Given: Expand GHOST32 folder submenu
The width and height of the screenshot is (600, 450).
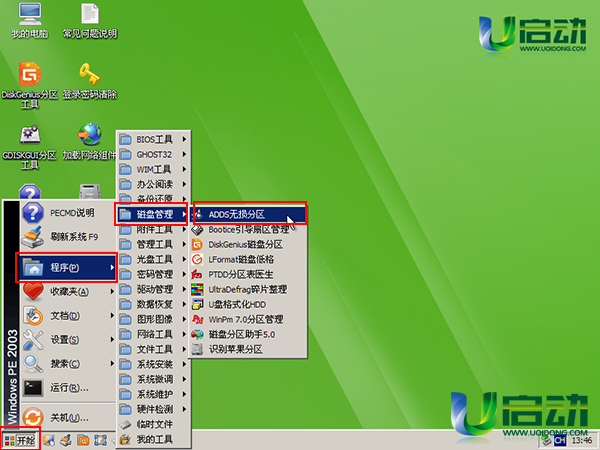Looking at the screenshot, I should tap(153, 154).
